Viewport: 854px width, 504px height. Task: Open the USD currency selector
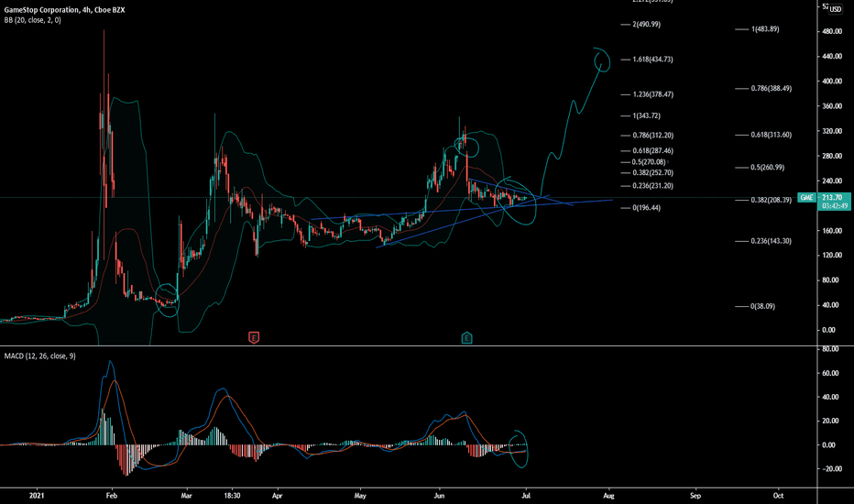point(836,9)
